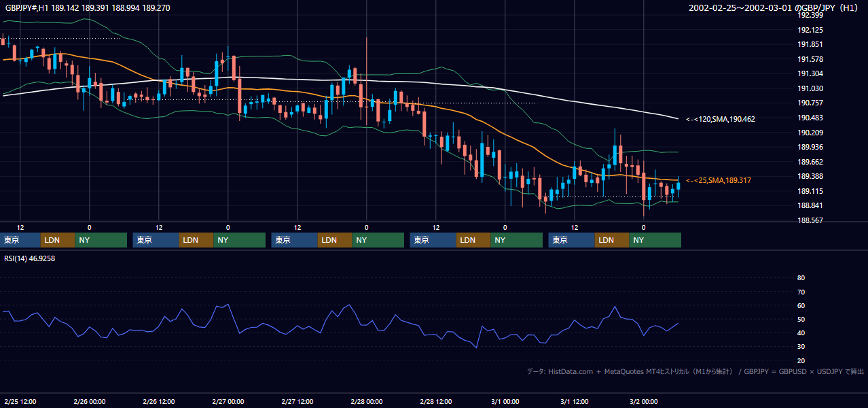
Task: Click price axis value 189.388
Action: click(x=810, y=177)
